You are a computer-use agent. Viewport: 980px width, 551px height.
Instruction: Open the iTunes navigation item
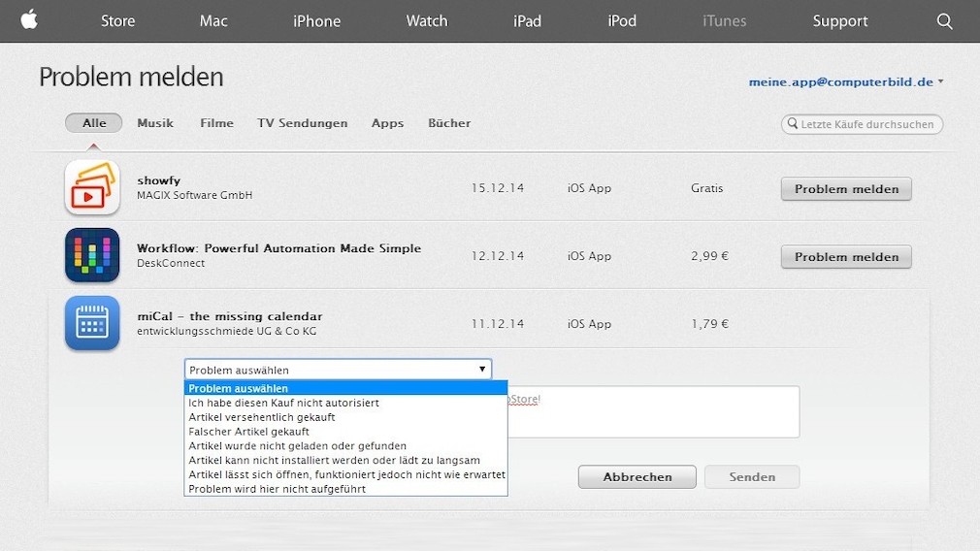[725, 21]
